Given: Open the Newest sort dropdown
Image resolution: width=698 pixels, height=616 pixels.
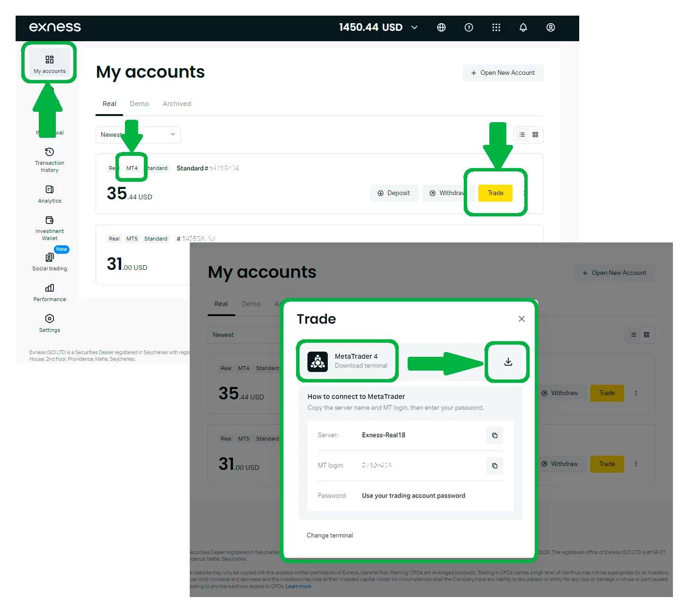Looking at the screenshot, I should point(138,135).
